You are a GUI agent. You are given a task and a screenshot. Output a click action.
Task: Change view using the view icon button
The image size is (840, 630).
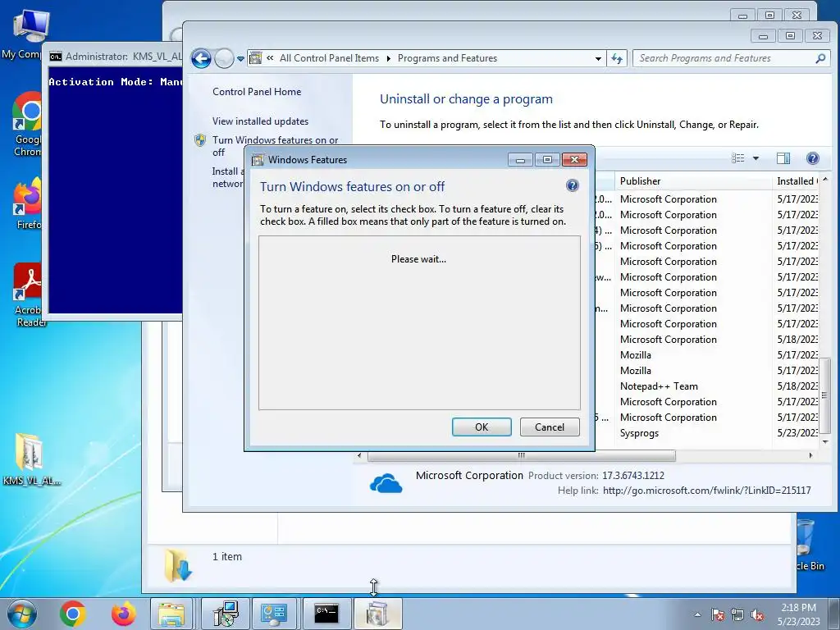point(738,158)
